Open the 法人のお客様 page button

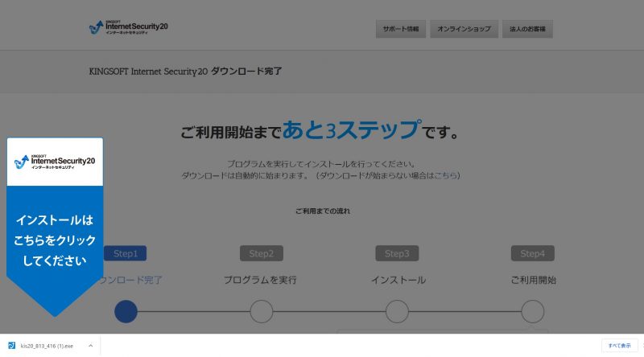[x=527, y=29]
